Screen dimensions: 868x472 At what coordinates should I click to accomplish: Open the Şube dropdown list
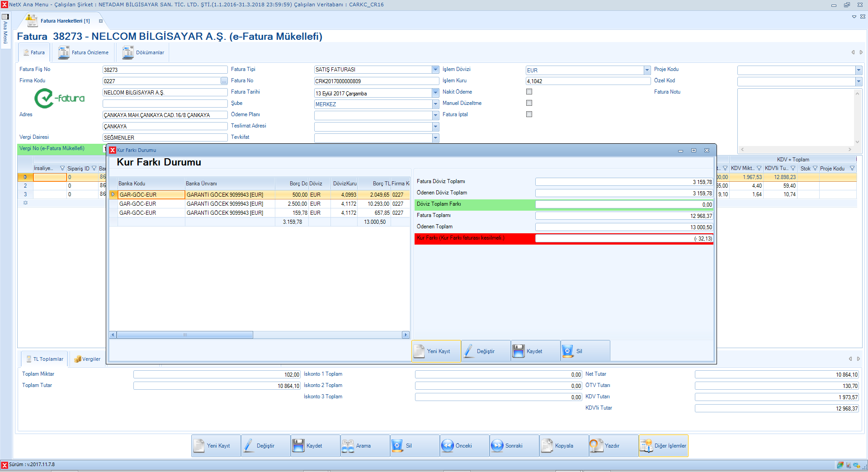[435, 104]
